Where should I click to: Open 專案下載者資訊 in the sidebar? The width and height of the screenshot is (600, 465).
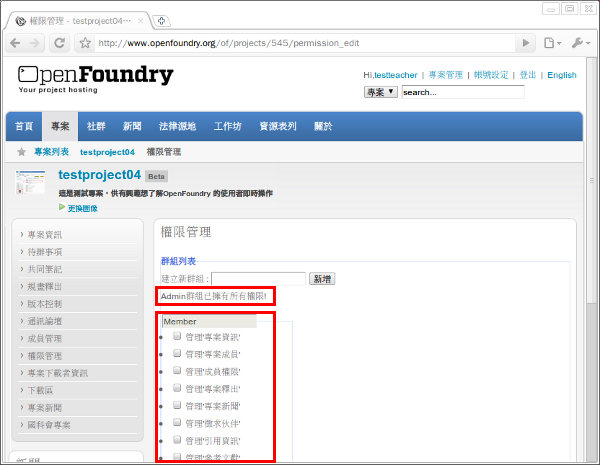[x=58, y=373]
